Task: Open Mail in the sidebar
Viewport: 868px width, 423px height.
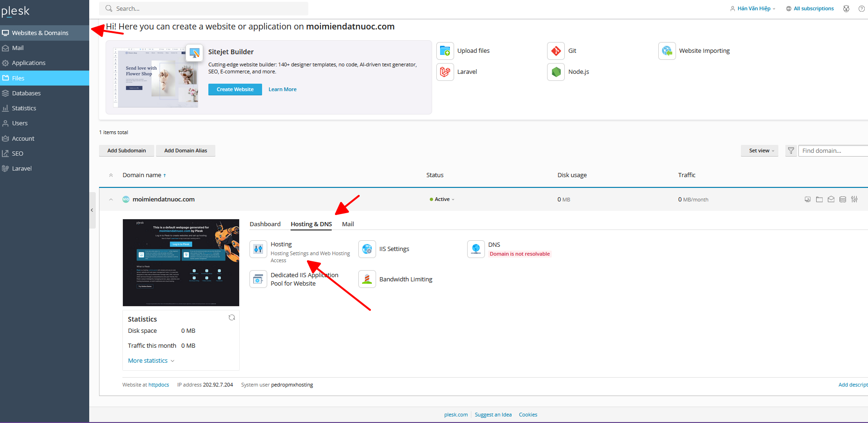Action: pos(44,48)
